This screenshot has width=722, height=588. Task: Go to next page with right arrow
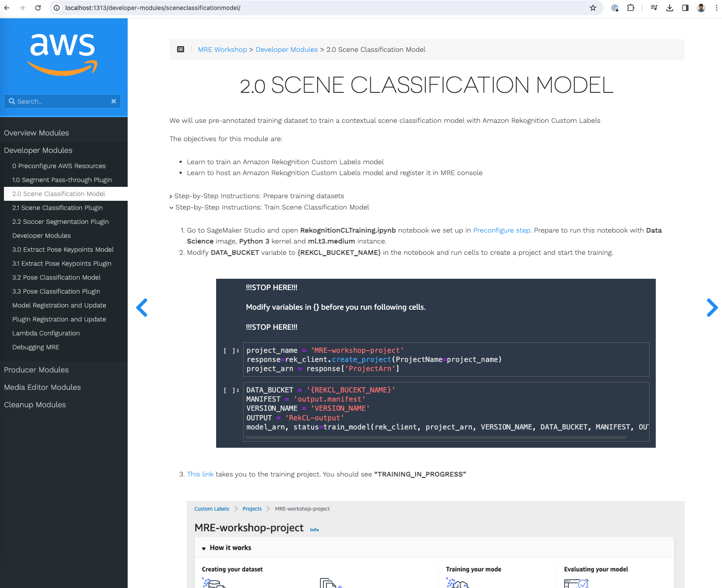coord(712,308)
